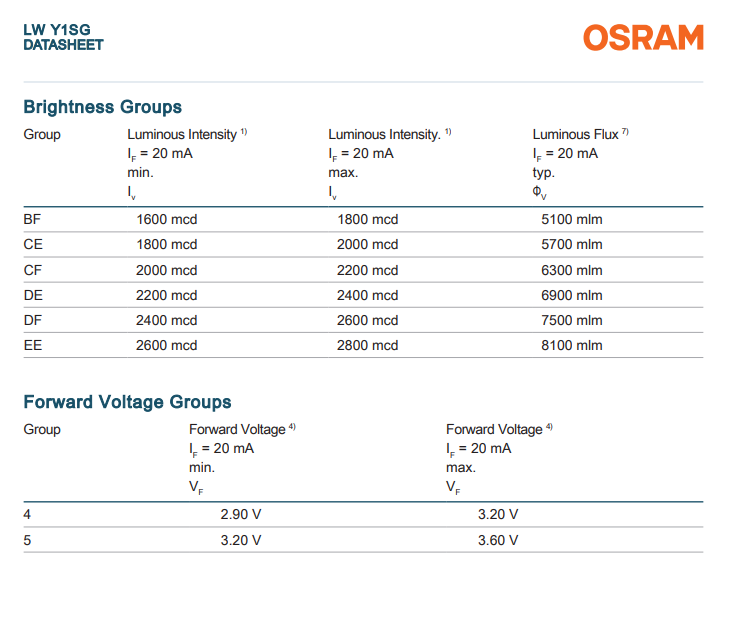Image resolution: width=731 pixels, height=618 pixels.
Task: Click voltage group 4 row label
Action: click(27, 515)
